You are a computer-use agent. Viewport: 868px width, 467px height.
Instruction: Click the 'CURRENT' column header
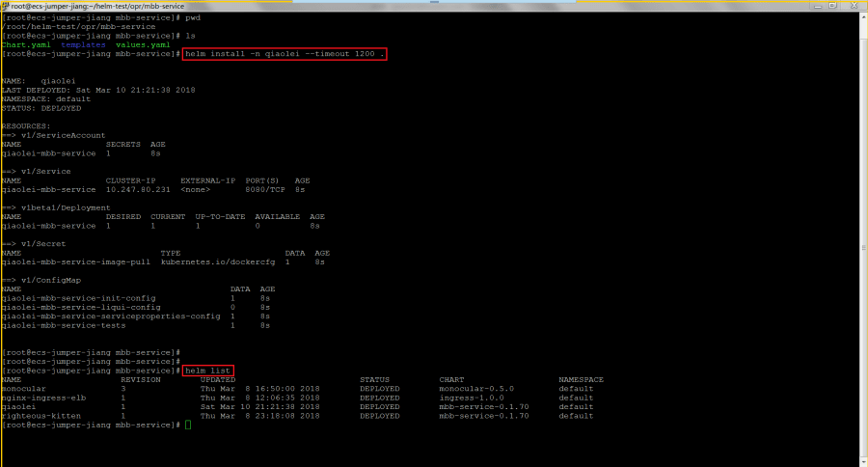point(168,216)
